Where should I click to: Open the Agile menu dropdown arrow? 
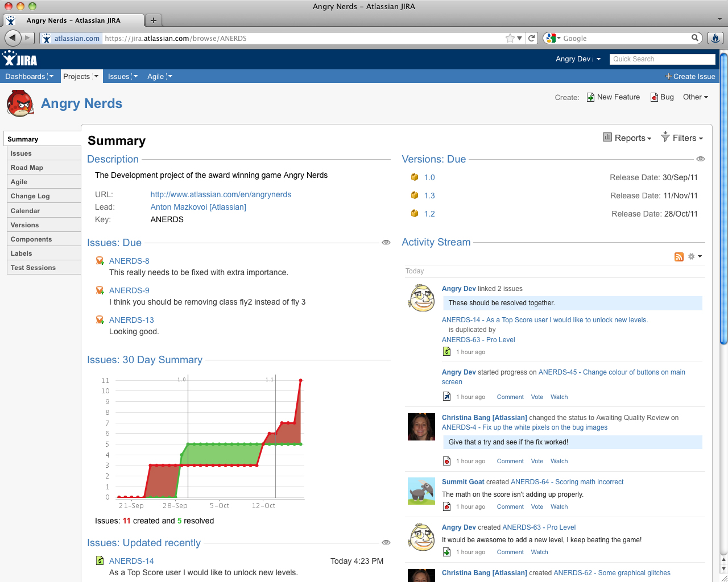point(170,77)
